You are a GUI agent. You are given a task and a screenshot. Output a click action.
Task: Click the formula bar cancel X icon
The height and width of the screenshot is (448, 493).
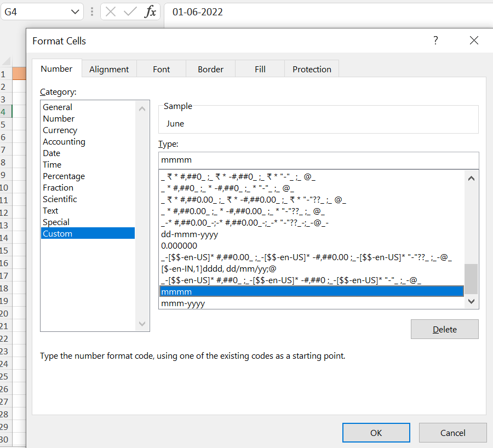coord(110,12)
